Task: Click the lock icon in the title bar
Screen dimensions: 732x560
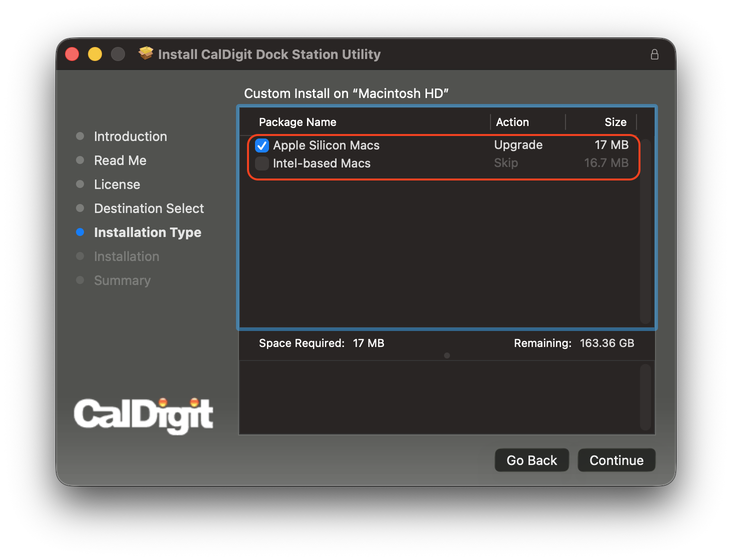Action: [654, 54]
